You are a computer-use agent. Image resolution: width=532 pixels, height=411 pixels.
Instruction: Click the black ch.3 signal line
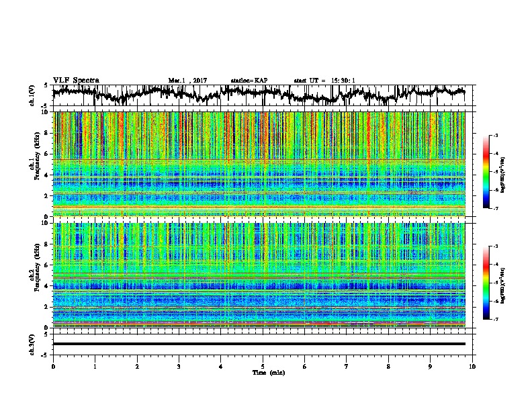pos(259,344)
